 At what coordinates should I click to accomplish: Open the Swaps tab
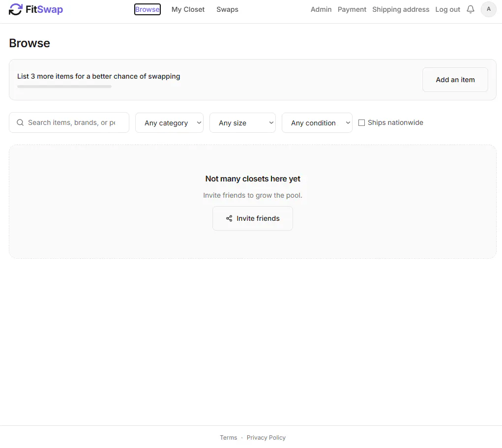point(227,9)
